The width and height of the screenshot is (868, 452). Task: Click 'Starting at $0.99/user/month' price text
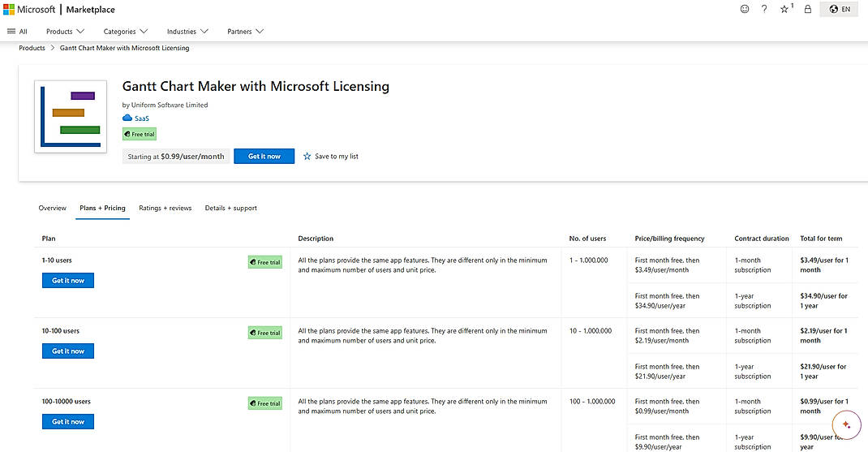pos(176,157)
